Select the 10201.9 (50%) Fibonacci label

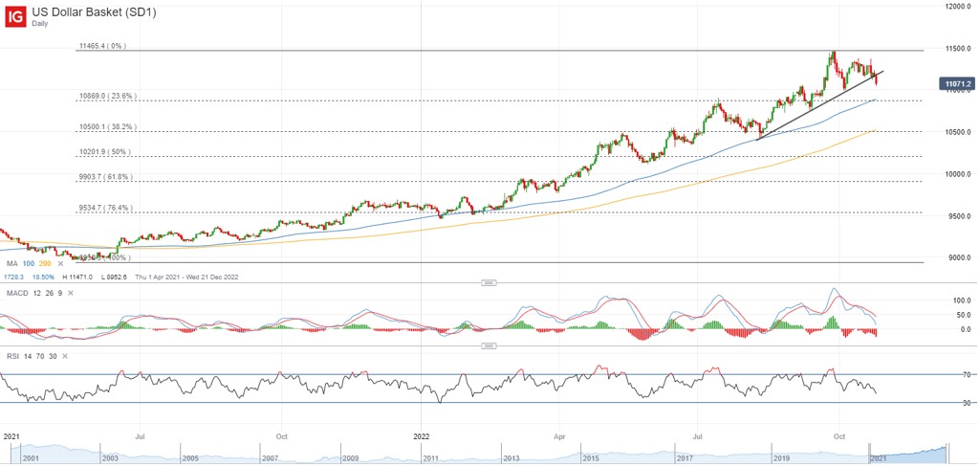coord(104,152)
